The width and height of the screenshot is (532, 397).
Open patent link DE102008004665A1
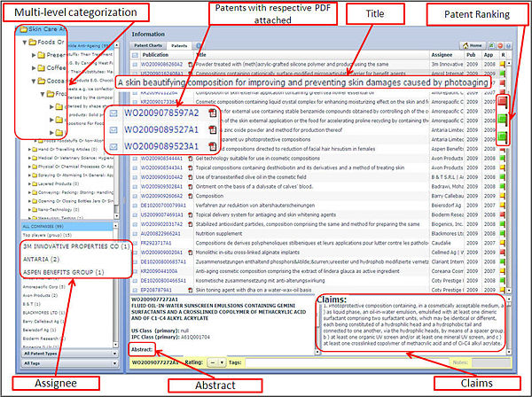tap(163, 281)
